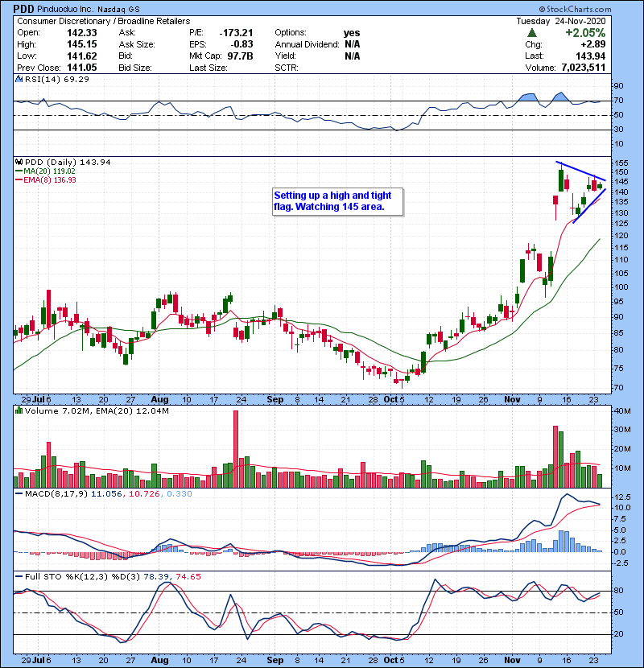
Task: Click the P/E value "-173.21"
Action: point(236,33)
